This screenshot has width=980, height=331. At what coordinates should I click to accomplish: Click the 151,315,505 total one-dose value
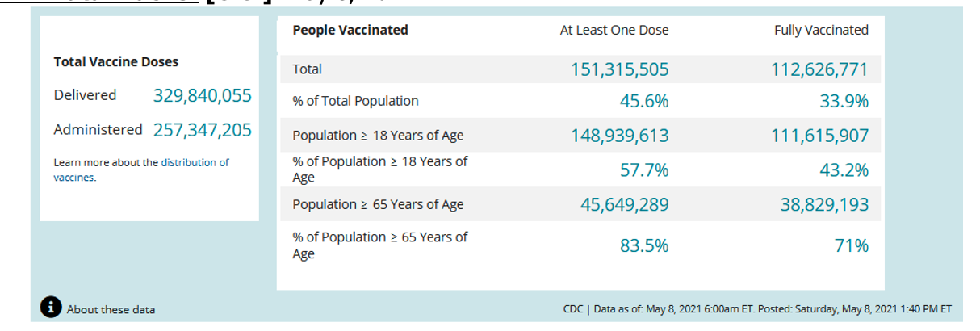620,70
